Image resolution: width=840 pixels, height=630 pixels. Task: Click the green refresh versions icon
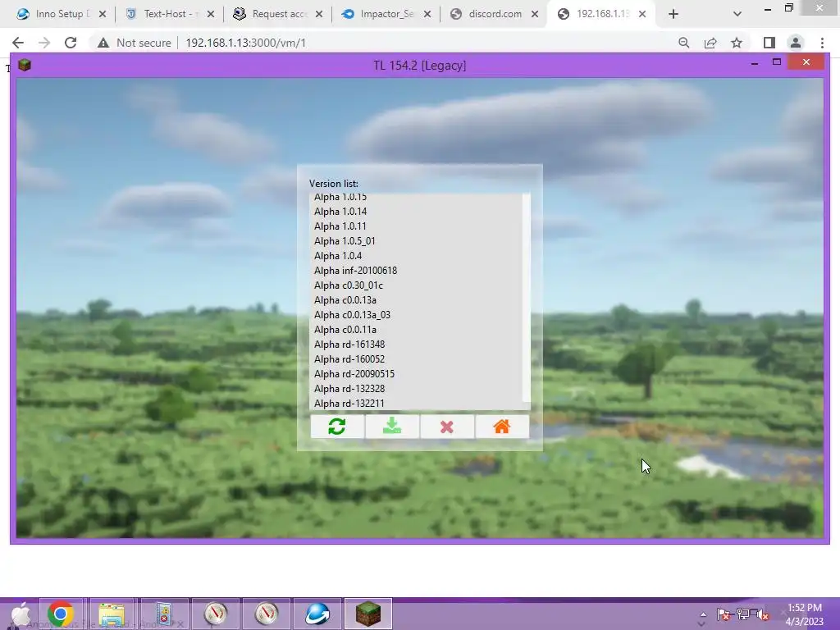pos(337,427)
